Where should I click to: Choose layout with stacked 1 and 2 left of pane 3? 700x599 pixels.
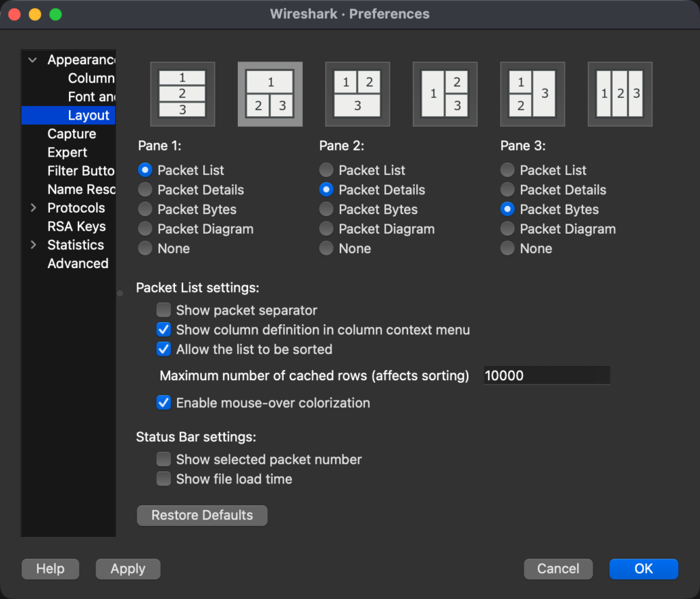(533, 94)
